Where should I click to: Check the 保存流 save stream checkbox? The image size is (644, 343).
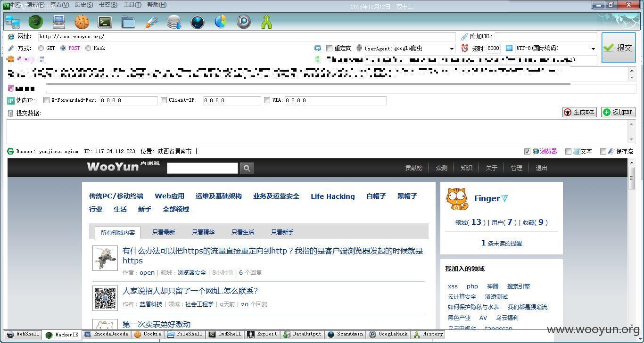click(x=603, y=151)
